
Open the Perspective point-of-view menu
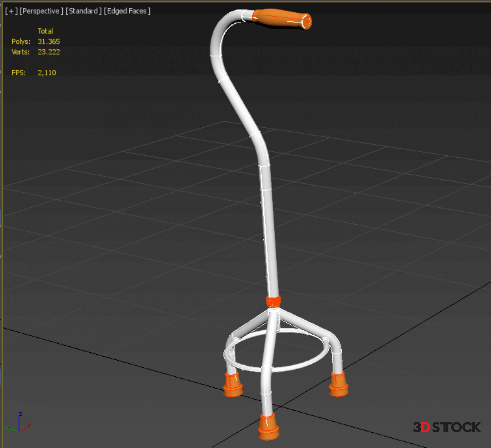click(41, 11)
